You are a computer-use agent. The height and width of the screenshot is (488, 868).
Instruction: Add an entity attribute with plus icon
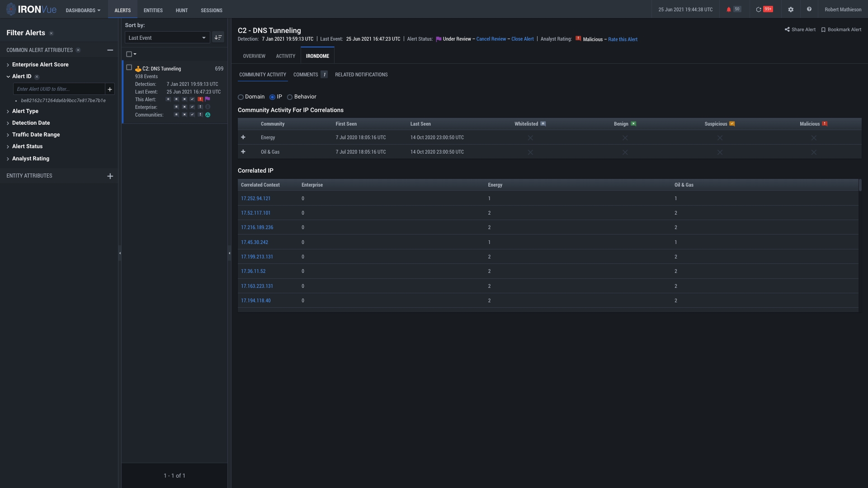click(110, 176)
